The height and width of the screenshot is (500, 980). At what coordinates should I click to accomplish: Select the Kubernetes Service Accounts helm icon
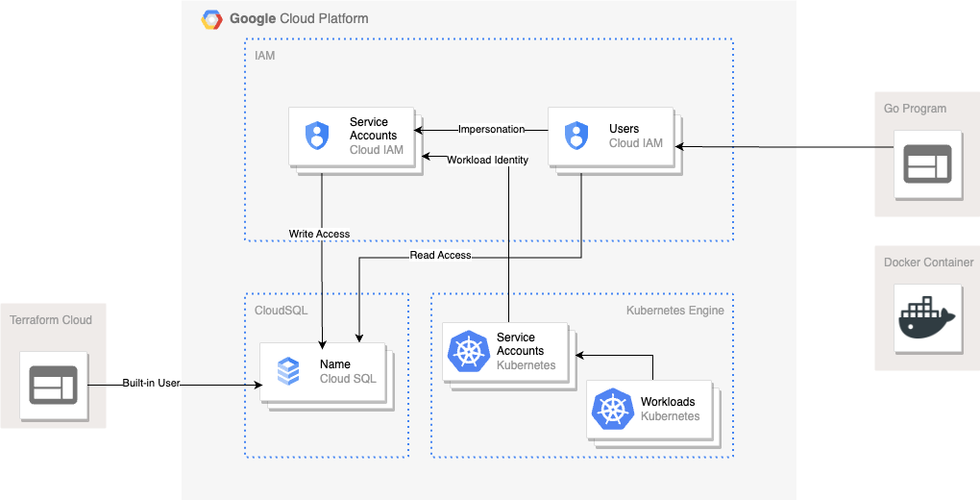(x=469, y=351)
